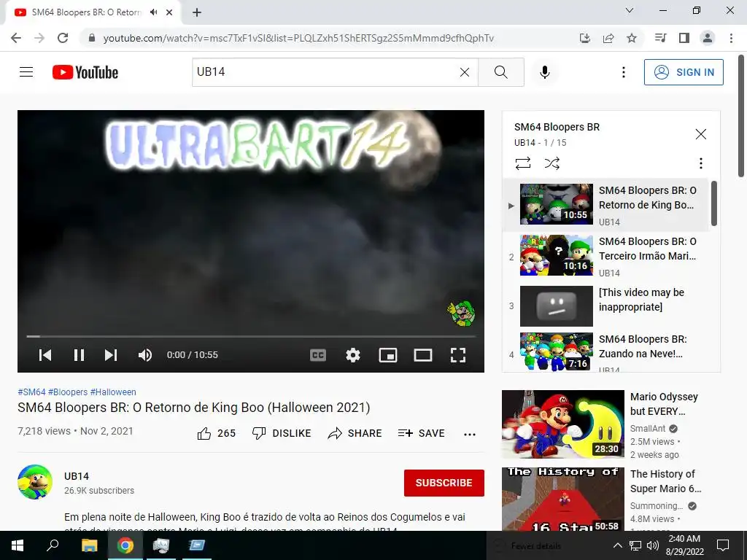Image resolution: width=747 pixels, height=560 pixels.
Task: Open Chrome media controls icon
Action: click(x=661, y=38)
